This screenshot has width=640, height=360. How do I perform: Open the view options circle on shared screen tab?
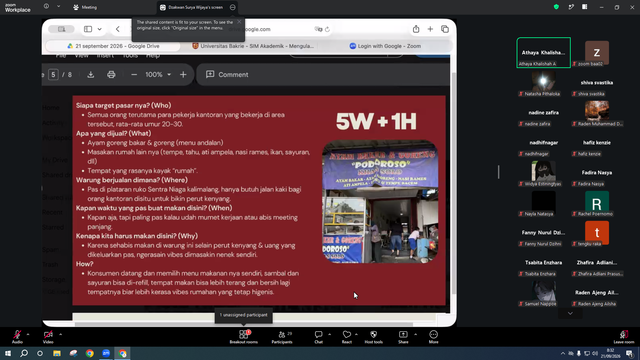point(233,7)
